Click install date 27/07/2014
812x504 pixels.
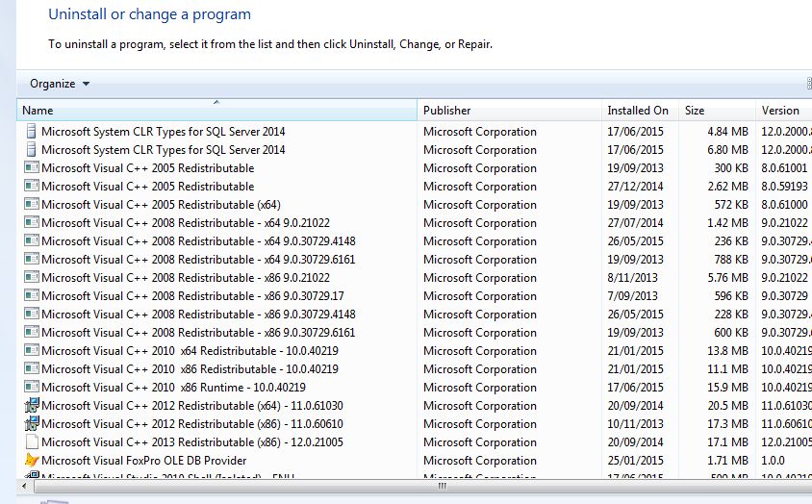[635, 223]
